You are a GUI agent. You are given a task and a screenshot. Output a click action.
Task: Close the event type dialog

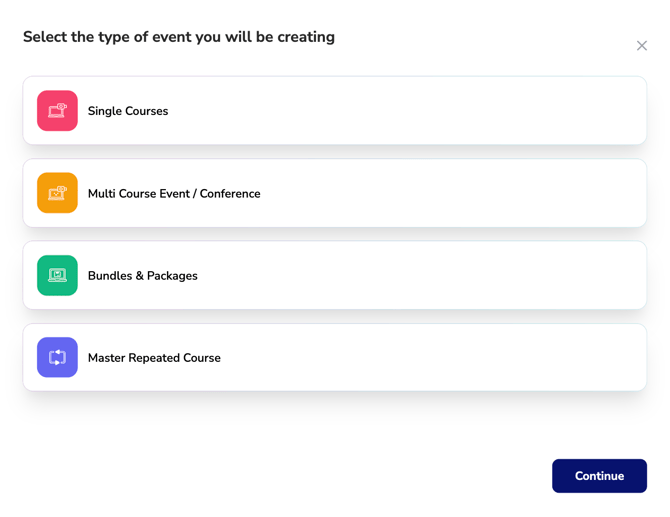pyautogui.click(x=642, y=46)
